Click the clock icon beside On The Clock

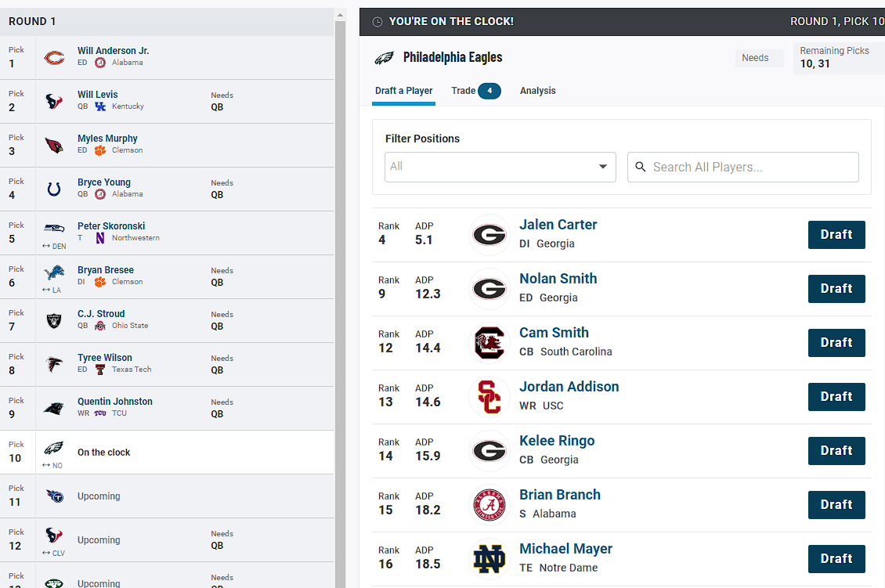click(377, 22)
